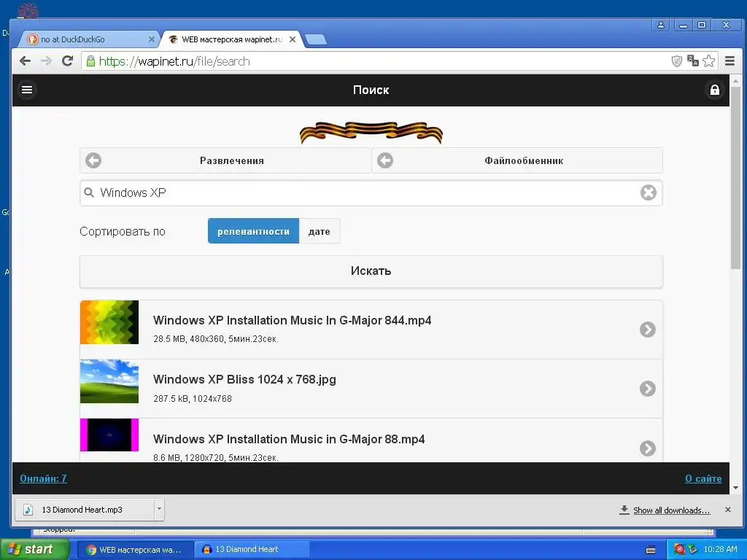Click the Искать button
Screen dimensions: 747x560
371,271
